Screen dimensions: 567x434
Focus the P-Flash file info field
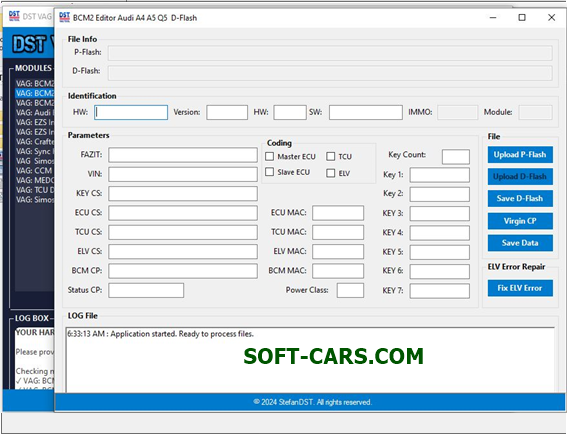[x=330, y=53]
